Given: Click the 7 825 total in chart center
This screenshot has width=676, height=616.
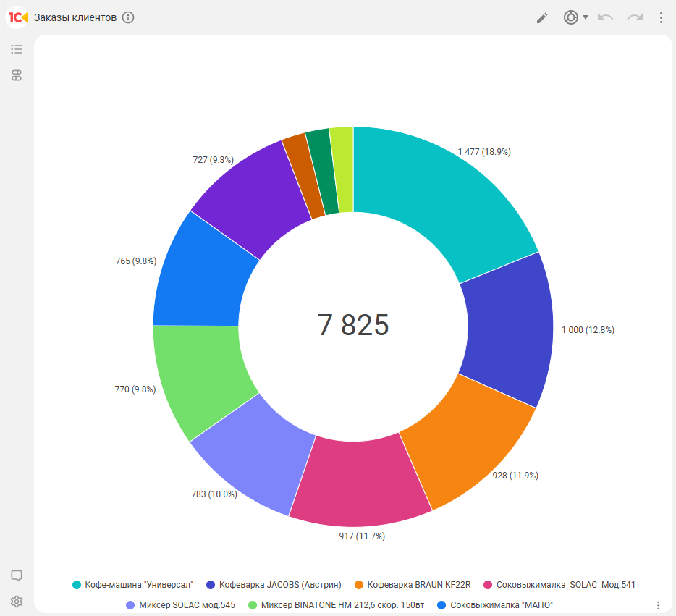Looking at the screenshot, I should pos(353,326).
